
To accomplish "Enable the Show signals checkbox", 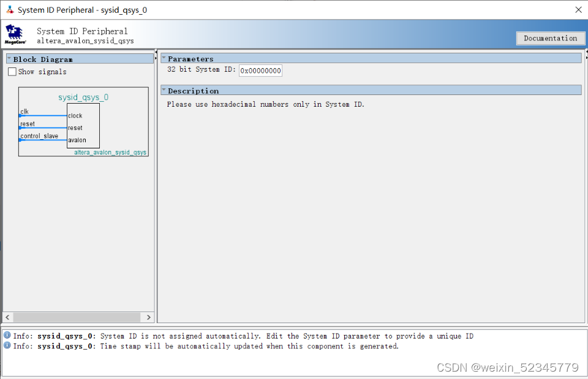I will pos(12,72).
